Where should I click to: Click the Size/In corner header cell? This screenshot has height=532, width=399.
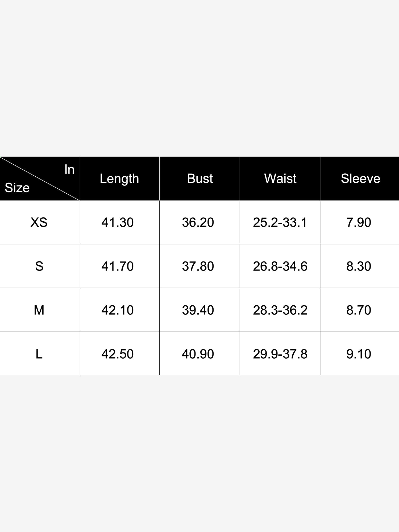pyautogui.click(x=39, y=178)
